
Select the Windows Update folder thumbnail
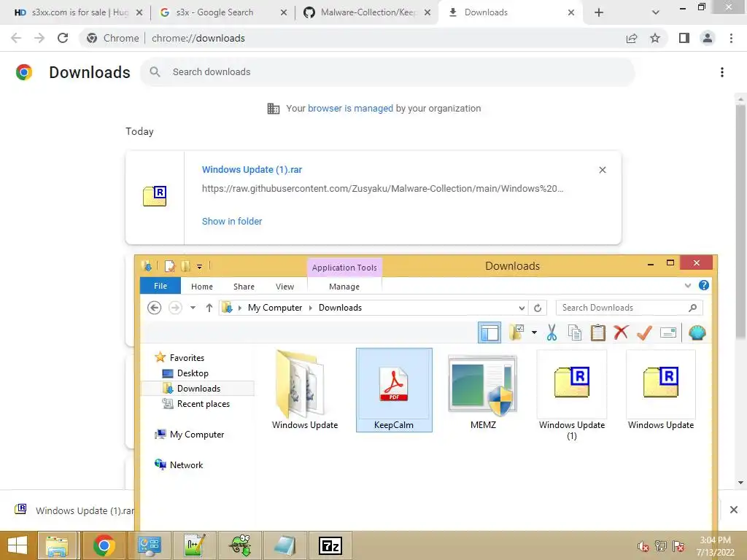click(305, 390)
